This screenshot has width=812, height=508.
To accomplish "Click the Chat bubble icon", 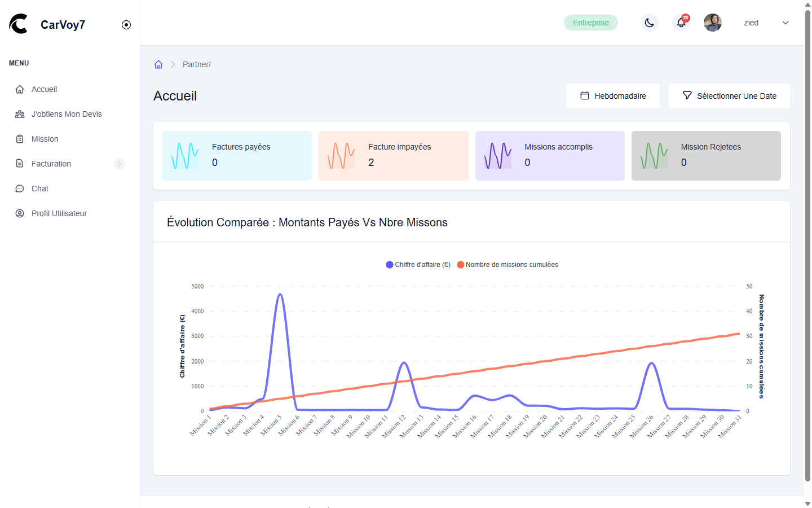I will [20, 189].
